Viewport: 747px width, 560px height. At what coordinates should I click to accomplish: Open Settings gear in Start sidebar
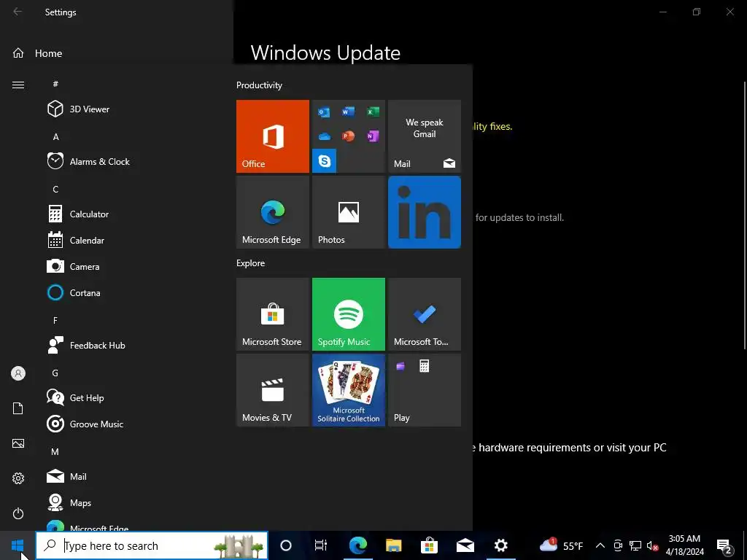18,478
